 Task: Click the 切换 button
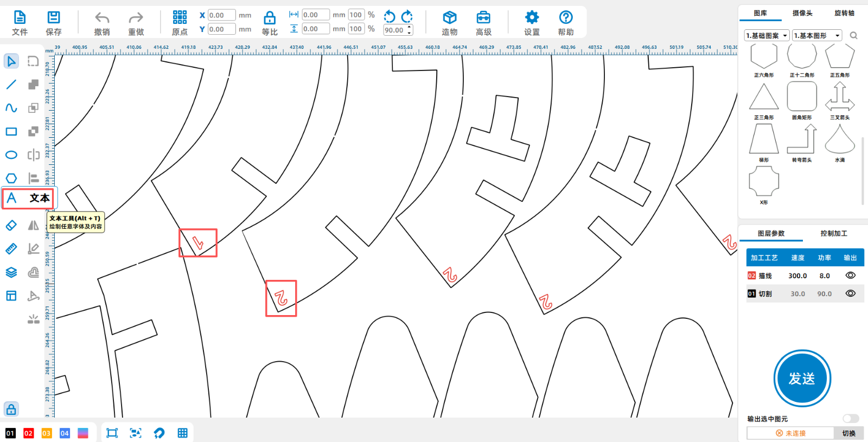point(848,433)
